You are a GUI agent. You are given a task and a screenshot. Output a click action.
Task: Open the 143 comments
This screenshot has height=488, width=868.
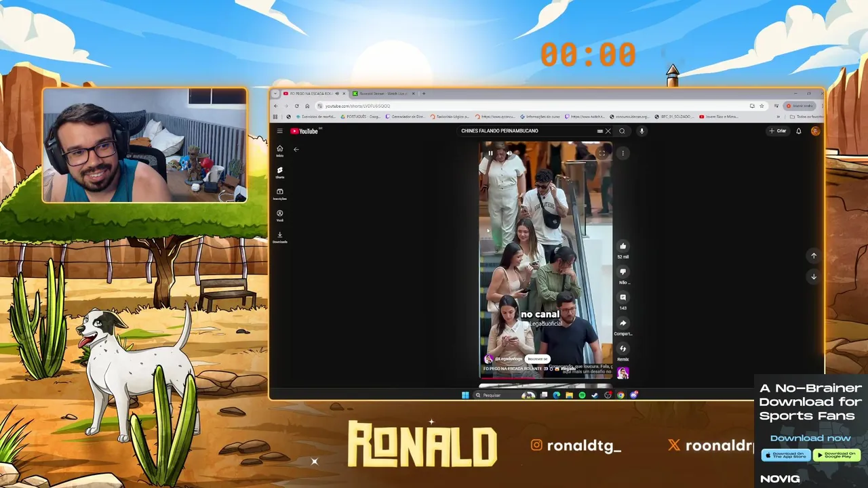click(623, 298)
